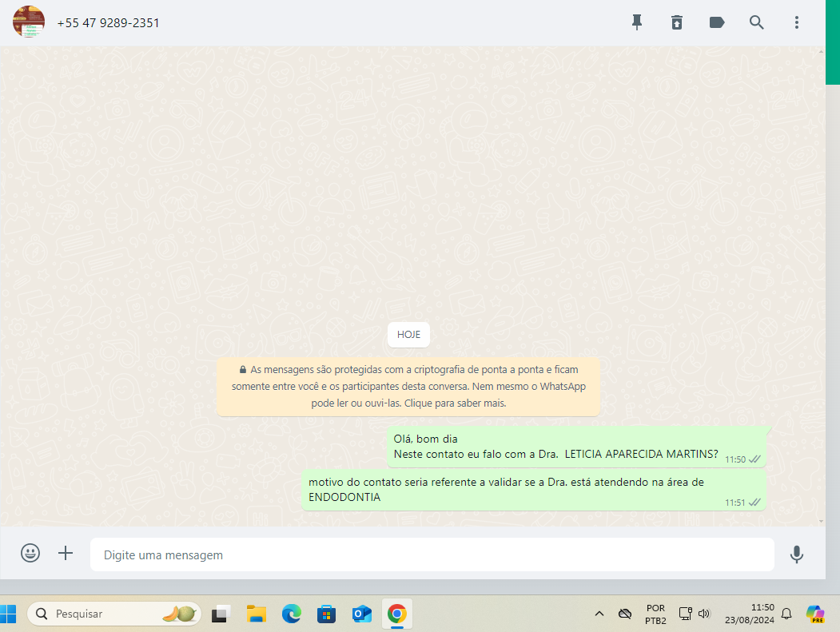Click the taskbar Pesquisar search box

114,614
